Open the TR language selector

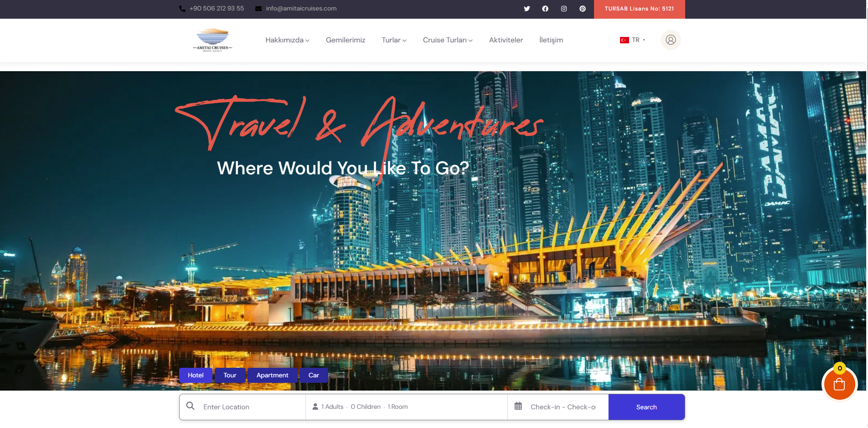(x=633, y=40)
